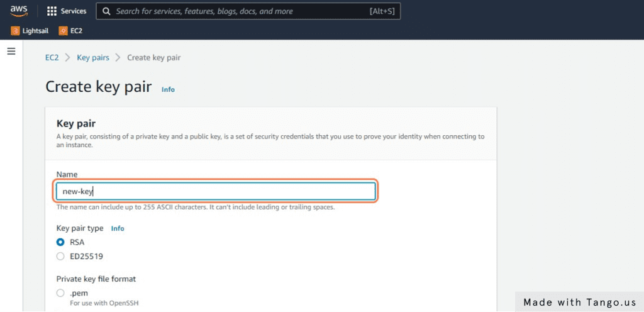
Task: Click the '[Alt+S]' shortcut hint
Action: click(x=382, y=11)
